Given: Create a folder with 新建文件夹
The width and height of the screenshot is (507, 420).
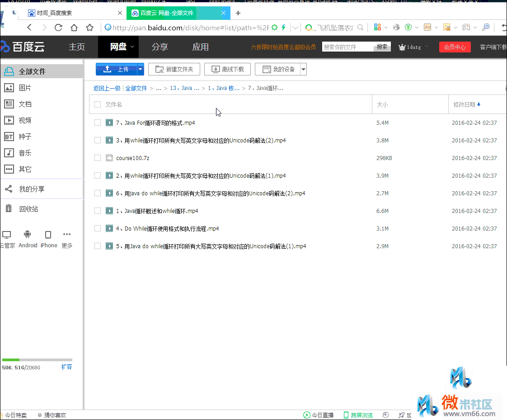Looking at the screenshot, I should [174, 69].
